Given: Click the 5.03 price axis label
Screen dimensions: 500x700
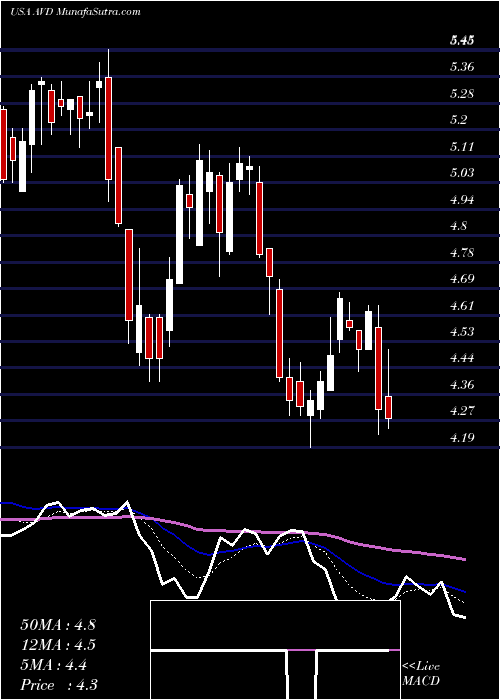Looking at the screenshot, I should (x=462, y=173).
